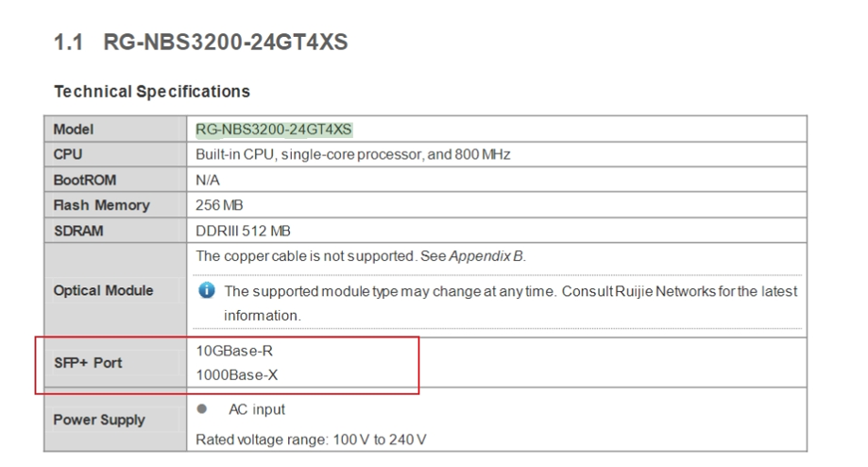Click the SFP+ Port label

pyautogui.click(x=88, y=363)
